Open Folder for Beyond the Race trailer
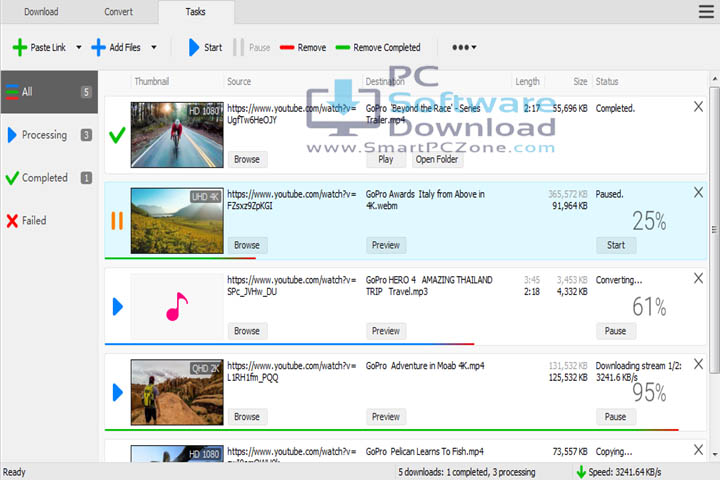The height and width of the screenshot is (480, 720). pos(437,159)
